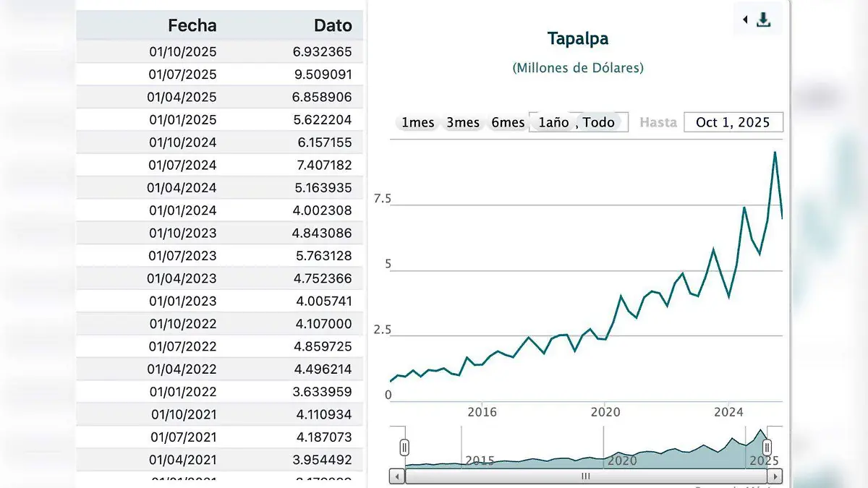Choose the 1año range option
Screen dimensions: 868x488
pos(553,122)
